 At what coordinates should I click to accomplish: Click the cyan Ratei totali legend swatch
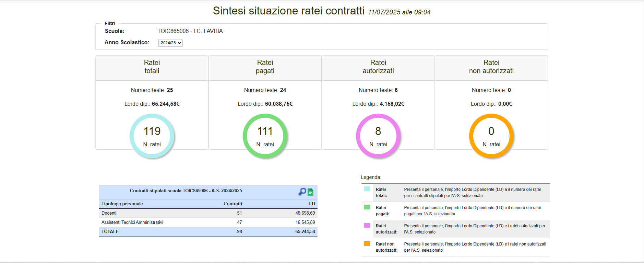pyautogui.click(x=367, y=189)
